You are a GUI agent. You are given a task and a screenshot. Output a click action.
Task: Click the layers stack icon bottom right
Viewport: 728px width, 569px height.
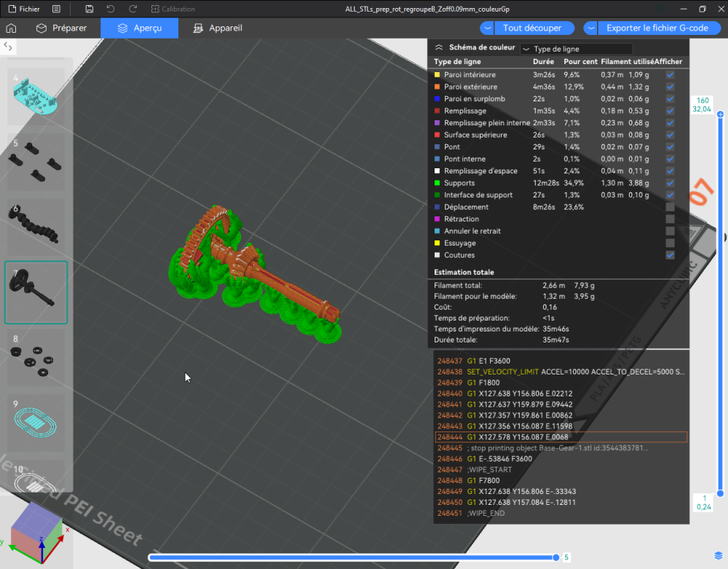click(x=719, y=556)
